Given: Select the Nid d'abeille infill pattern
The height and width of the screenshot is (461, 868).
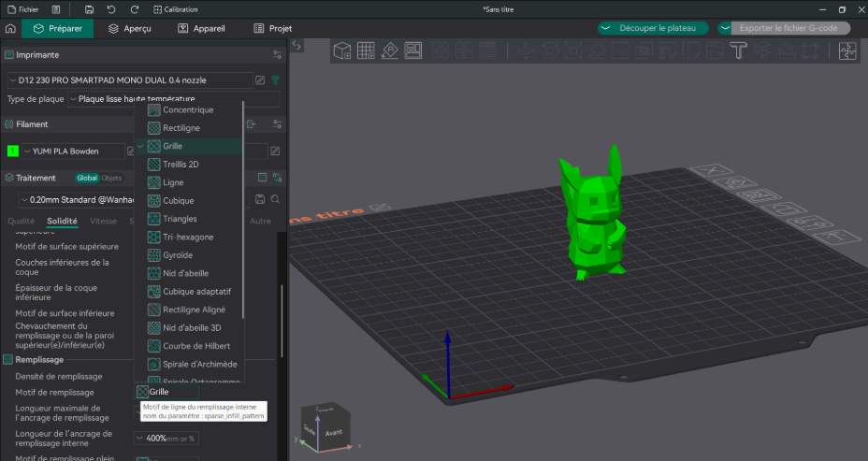Looking at the screenshot, I should click(x=188, y=273).
